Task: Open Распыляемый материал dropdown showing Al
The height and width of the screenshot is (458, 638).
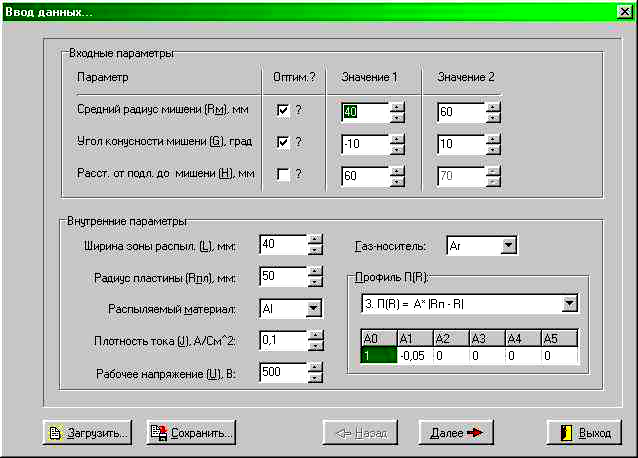Action: click(313, 309)
